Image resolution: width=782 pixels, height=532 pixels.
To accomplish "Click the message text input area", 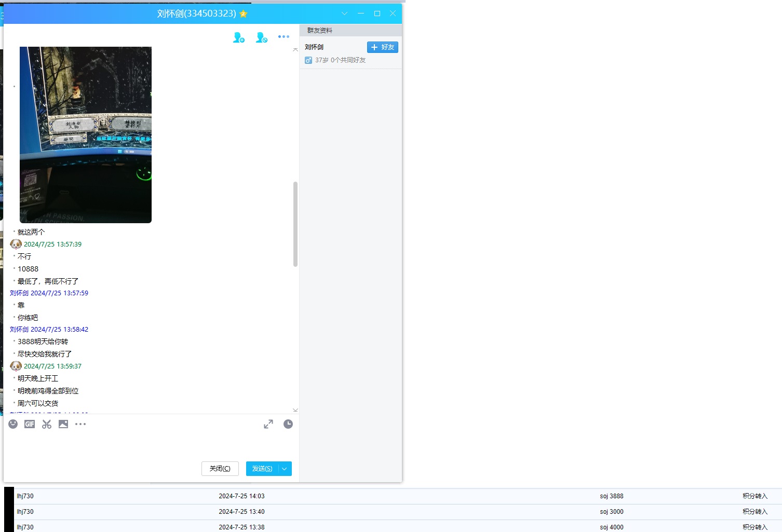I will (151, 444).
